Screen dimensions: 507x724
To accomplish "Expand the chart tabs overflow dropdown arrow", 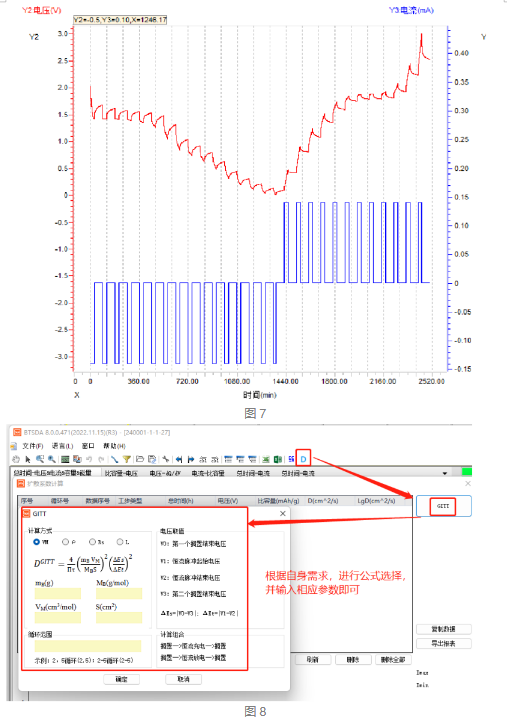I will 445,473.
